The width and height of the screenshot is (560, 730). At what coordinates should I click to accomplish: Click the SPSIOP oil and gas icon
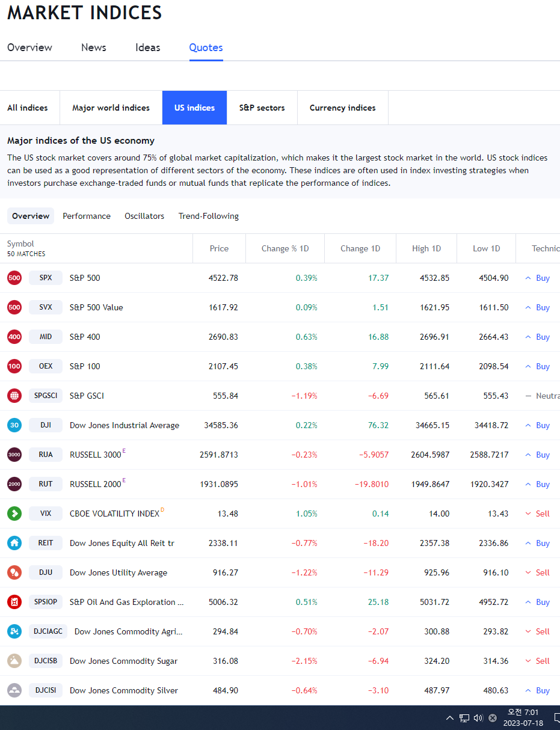pyautogui.click(x=14, y=602)
